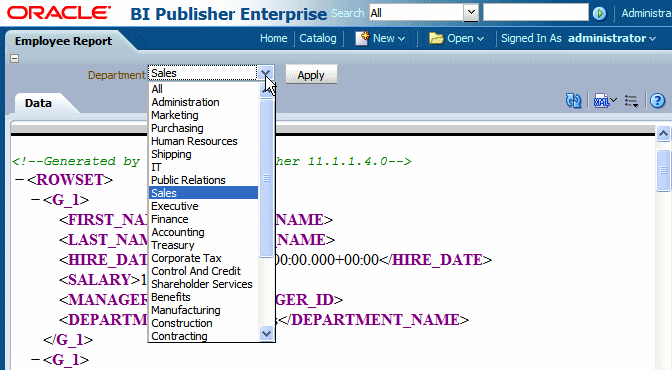Pick 'Corporate Tax' option
672x370 pixels.
(x=204, y=258)
